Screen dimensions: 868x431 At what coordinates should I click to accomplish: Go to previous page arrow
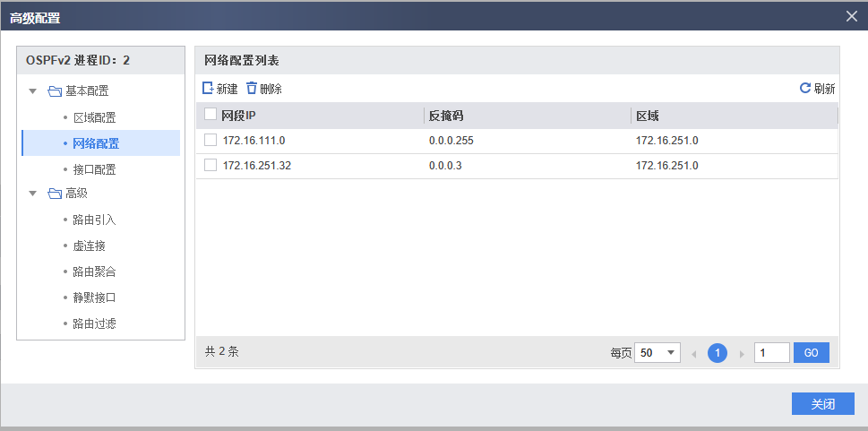click(693, 354)
